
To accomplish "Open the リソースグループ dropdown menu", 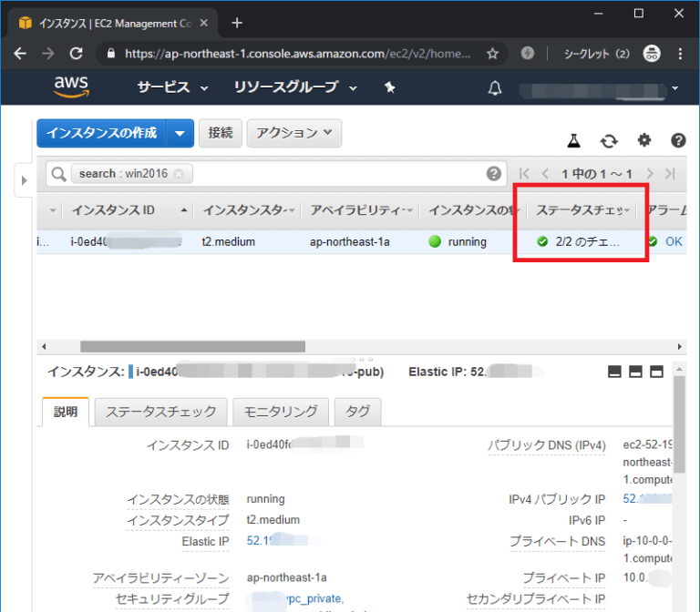I will coord(295,87).
